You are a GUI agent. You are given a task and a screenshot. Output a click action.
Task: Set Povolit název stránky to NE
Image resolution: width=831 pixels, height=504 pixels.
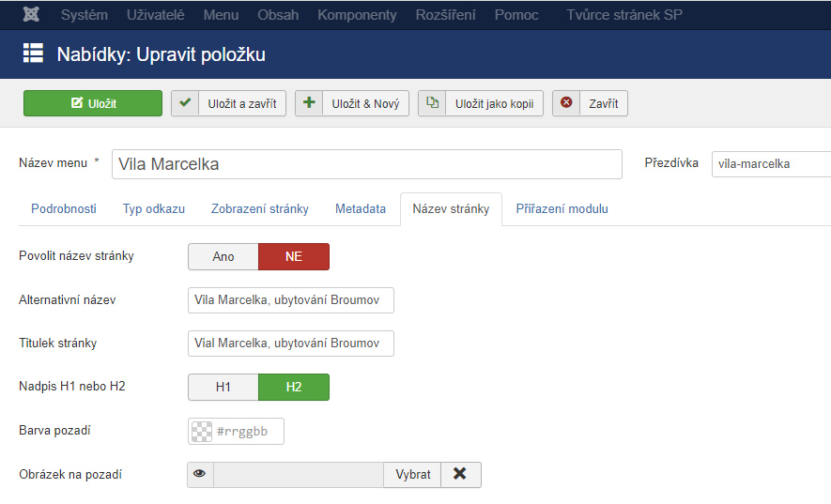tap(294, 256)
